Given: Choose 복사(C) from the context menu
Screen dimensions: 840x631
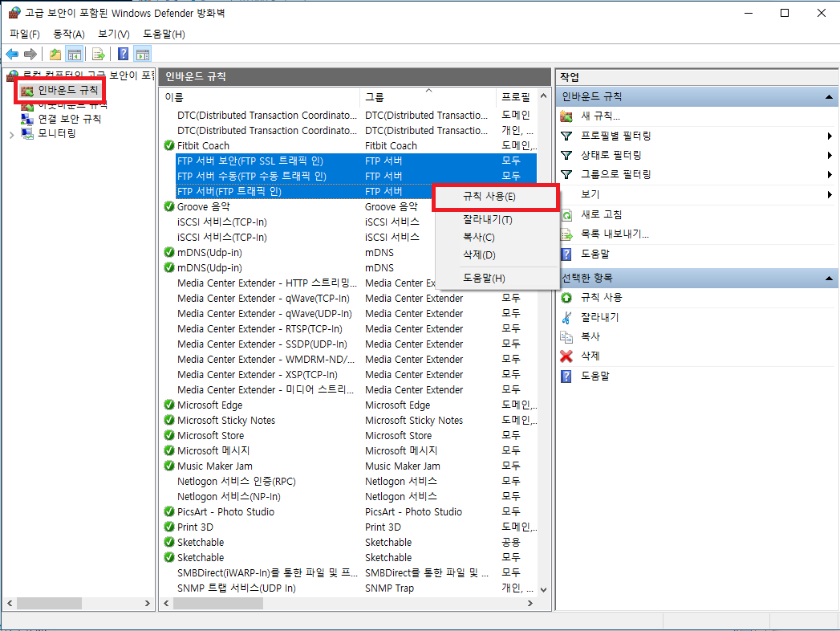Looking at the screenshot, I should (x=495, y=238).
